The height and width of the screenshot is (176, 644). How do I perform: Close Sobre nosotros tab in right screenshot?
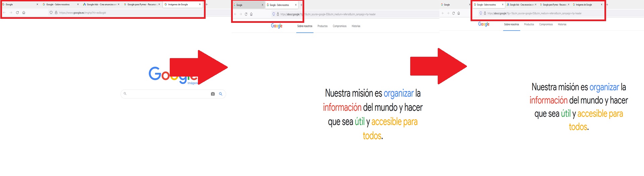(502, 5)
